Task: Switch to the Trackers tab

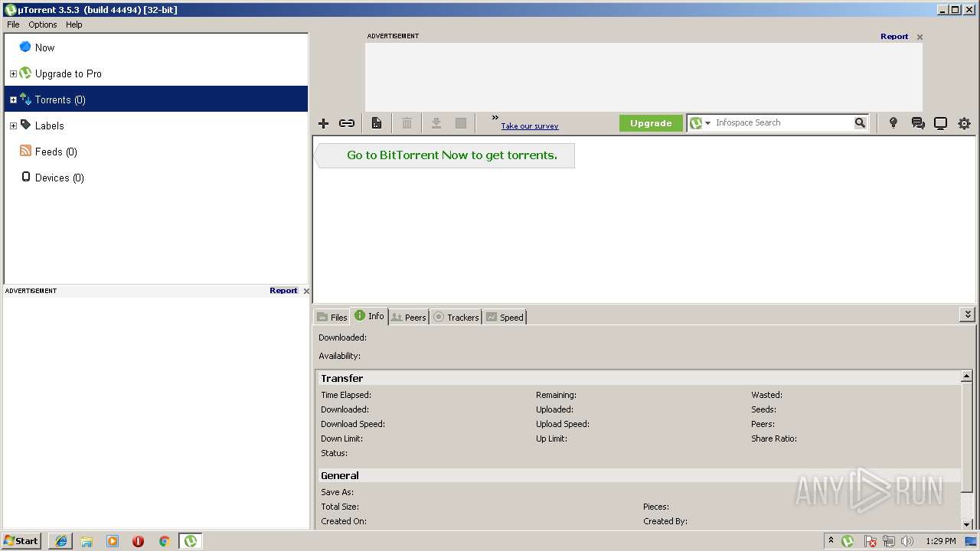Action: [x=456, y=317]
